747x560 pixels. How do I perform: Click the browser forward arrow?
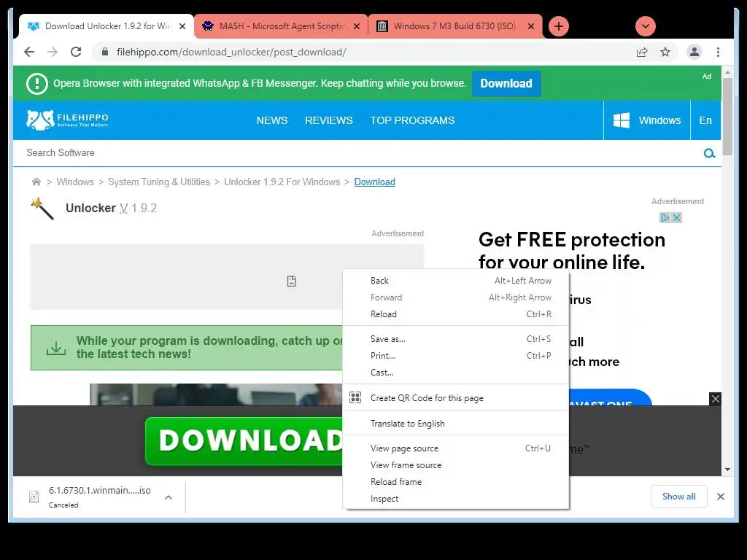[53, 52]
